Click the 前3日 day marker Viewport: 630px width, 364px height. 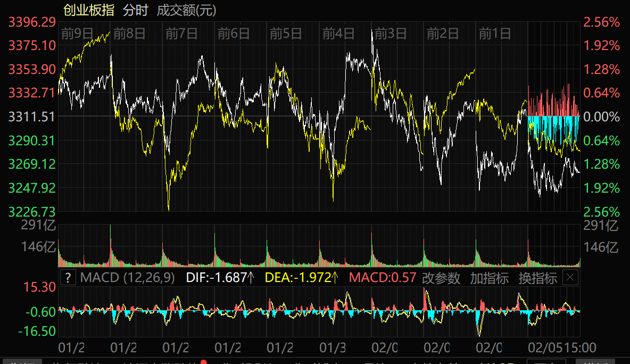[391, 34]
